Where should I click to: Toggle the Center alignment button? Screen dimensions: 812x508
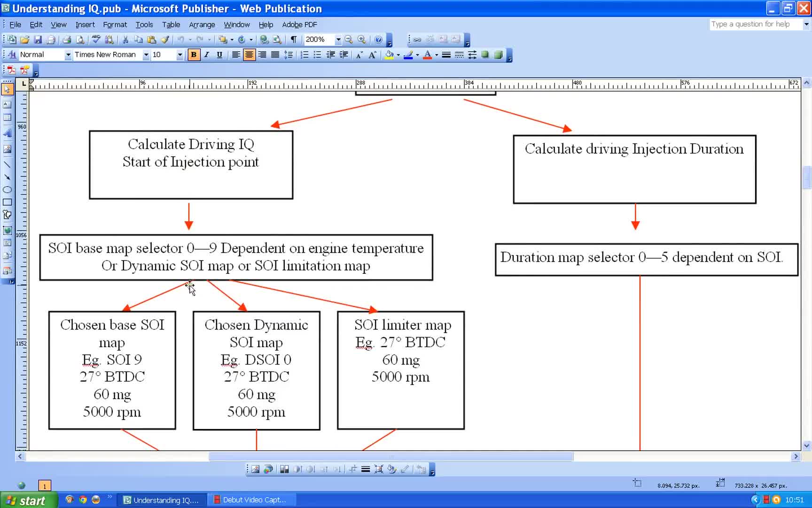(x=249, y=55)
